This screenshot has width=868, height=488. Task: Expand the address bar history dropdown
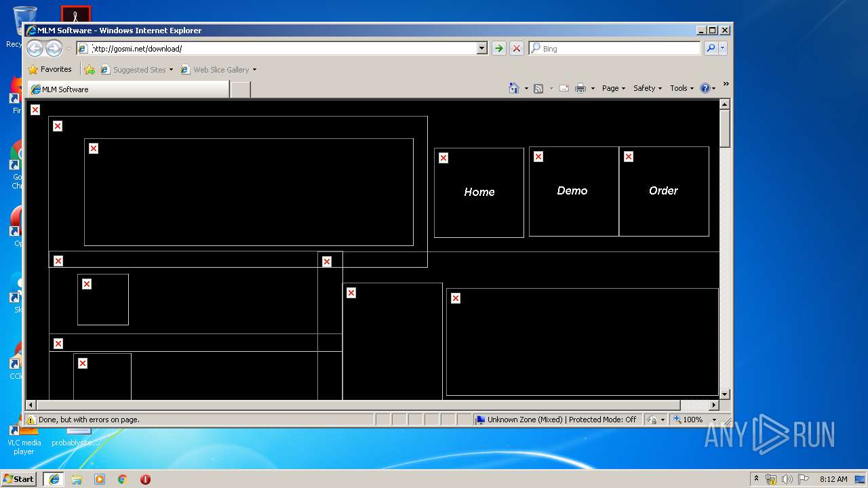[481, 48]
